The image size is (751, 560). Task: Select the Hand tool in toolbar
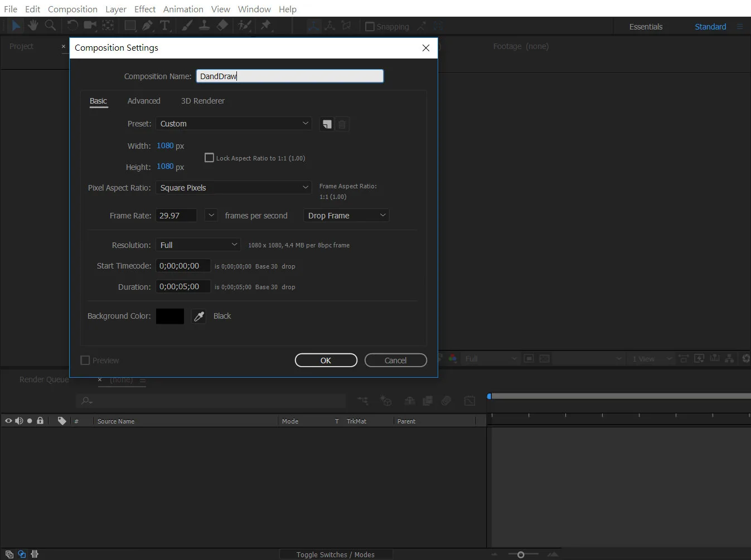click(x=33, y=26)
